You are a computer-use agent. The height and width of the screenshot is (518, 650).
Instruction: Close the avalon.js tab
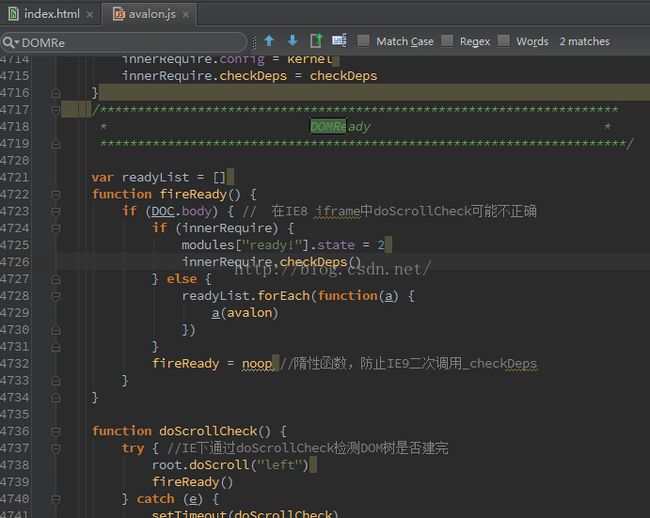186,15
